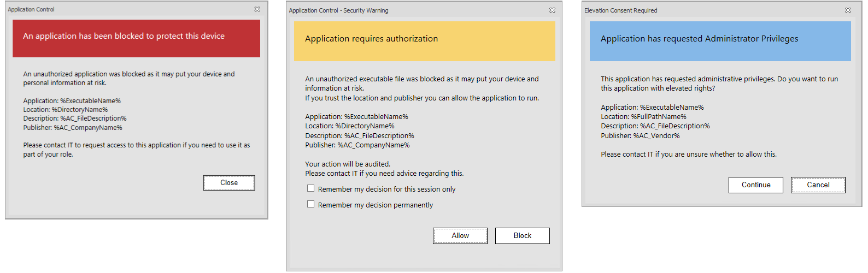This screenshot has height=273, width=868.
Task: Click the plain Application Control window title
Action: [31, 9]
